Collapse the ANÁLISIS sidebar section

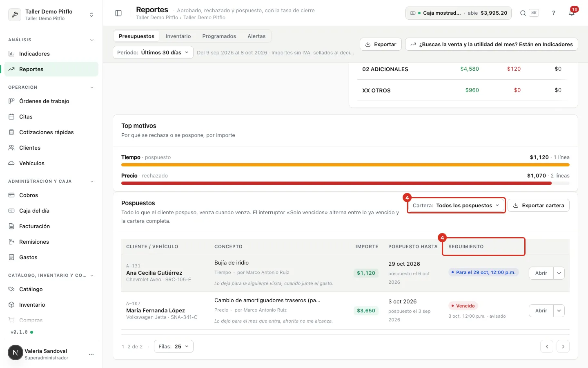(x=92, y=40)
